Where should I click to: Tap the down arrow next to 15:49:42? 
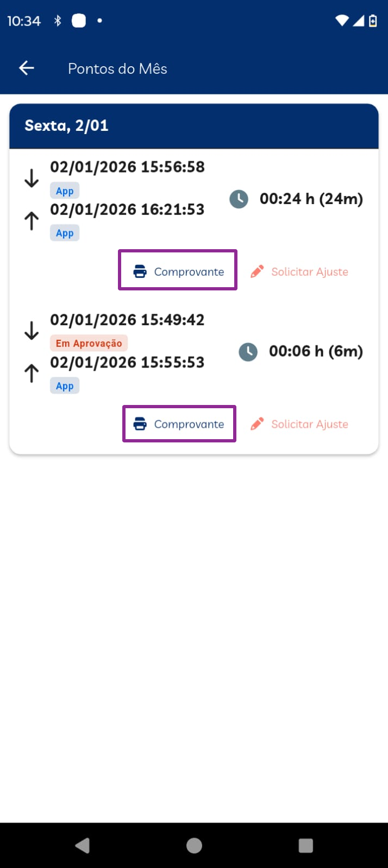[32, 331]
